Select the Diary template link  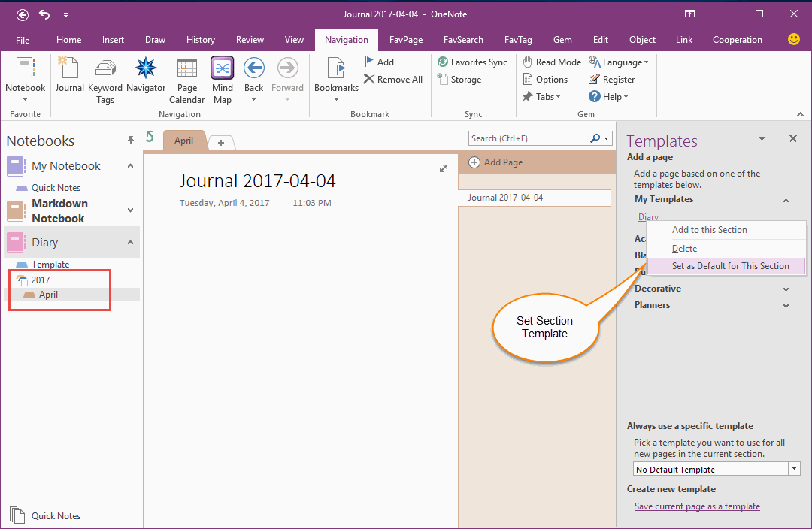[648, 217]
